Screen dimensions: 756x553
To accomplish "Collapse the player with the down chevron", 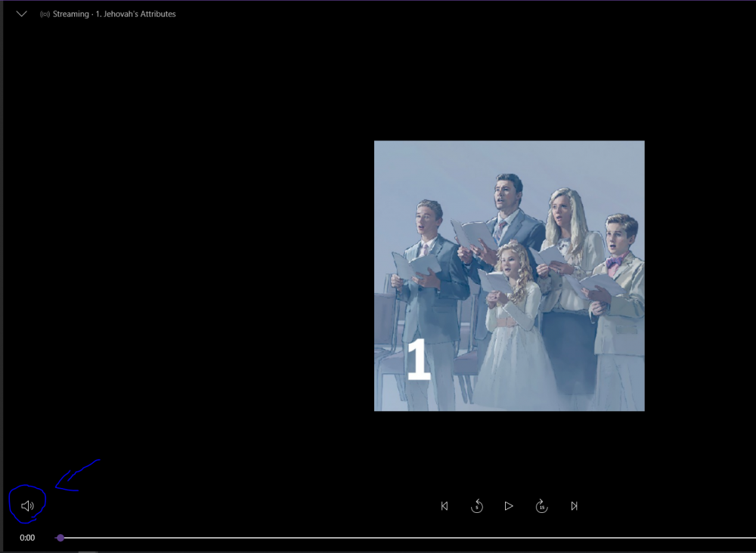I will 21,13.
